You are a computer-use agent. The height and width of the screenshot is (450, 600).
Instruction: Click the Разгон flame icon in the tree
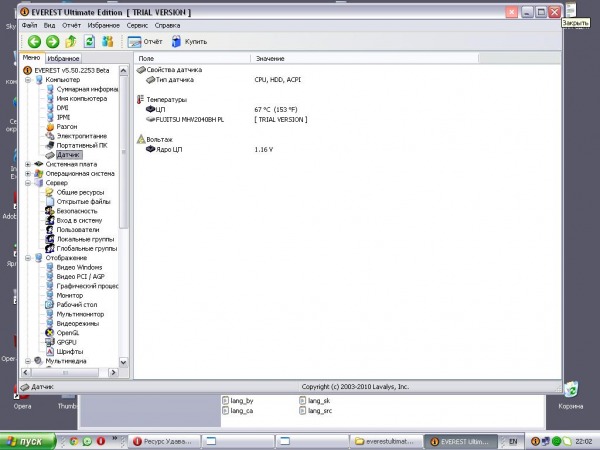click(x=50, y=127)
